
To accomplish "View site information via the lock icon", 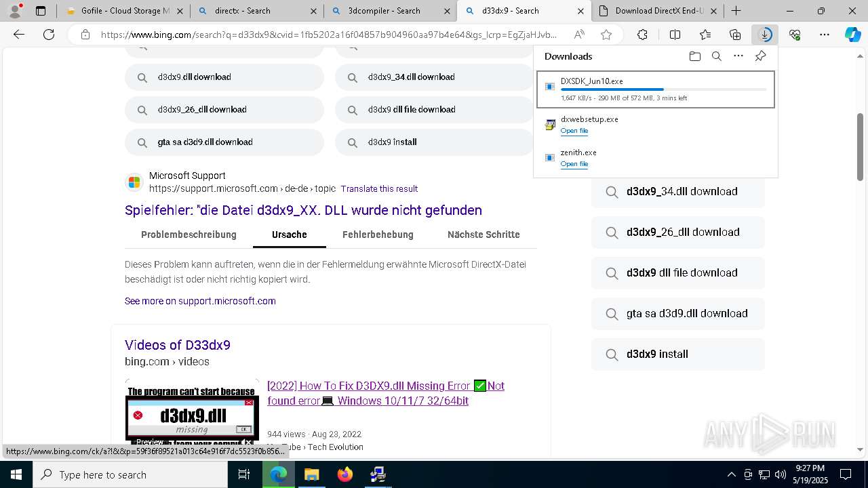I will coord(85,35).
